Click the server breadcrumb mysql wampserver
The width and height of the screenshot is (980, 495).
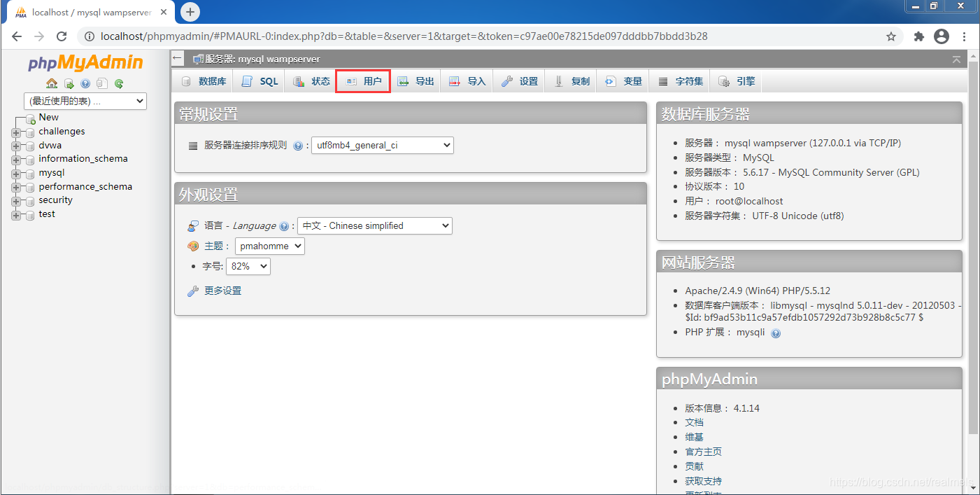[262, 60]
